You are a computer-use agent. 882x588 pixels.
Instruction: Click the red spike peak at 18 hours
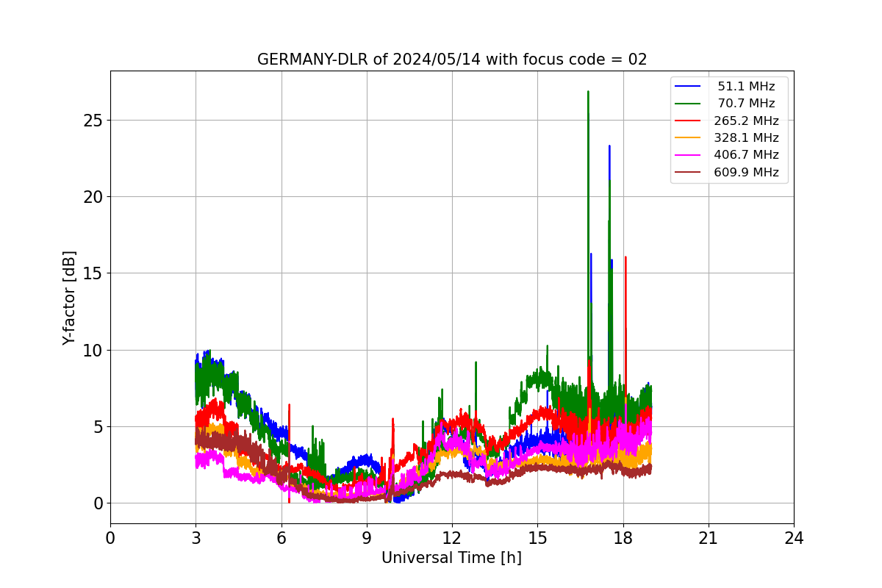[625, 257]
